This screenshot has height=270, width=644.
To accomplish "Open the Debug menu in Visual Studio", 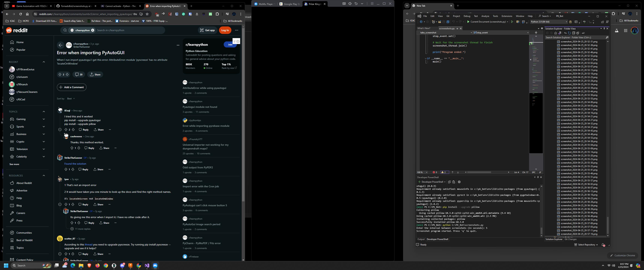I will [x=467, y=16].
